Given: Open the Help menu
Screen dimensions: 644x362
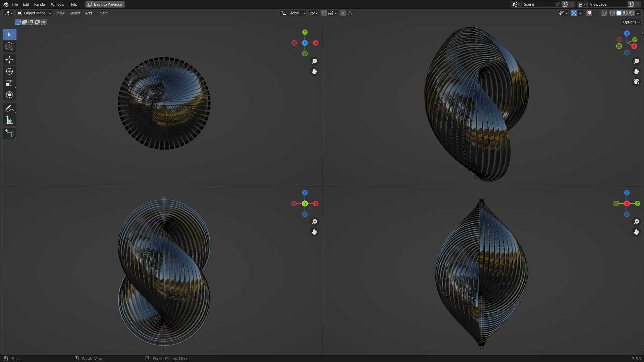Looking at the screenshot, I should click(73, 4).
